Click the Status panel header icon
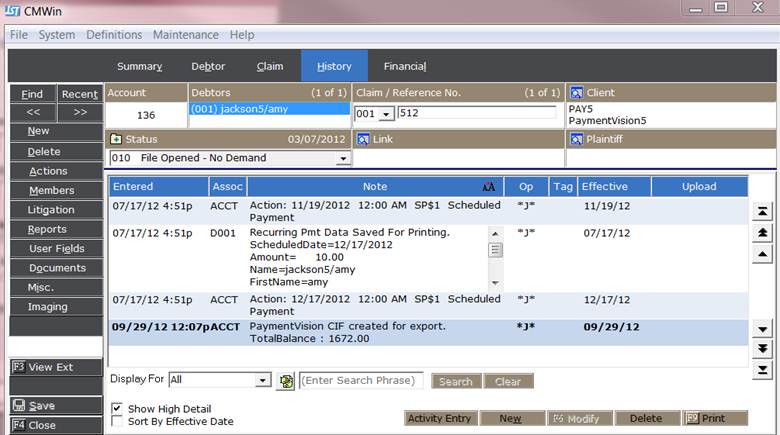The height and width of the screenshot is (435, 780). point(117,138)
